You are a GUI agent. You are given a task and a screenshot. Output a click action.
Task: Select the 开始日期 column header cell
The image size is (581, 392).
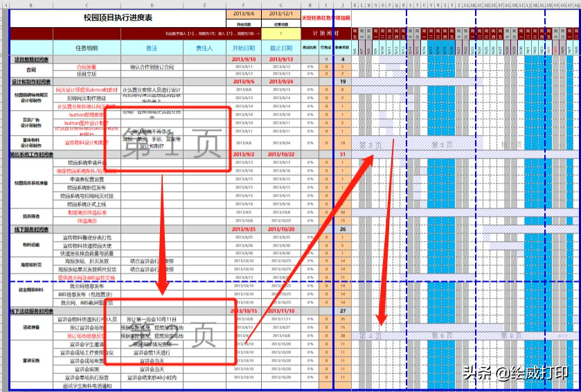click(244, 48)
